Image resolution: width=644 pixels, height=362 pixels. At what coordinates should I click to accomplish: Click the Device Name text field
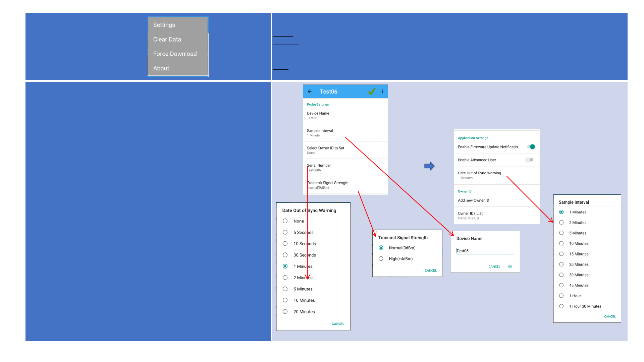[x=485, y=251]
